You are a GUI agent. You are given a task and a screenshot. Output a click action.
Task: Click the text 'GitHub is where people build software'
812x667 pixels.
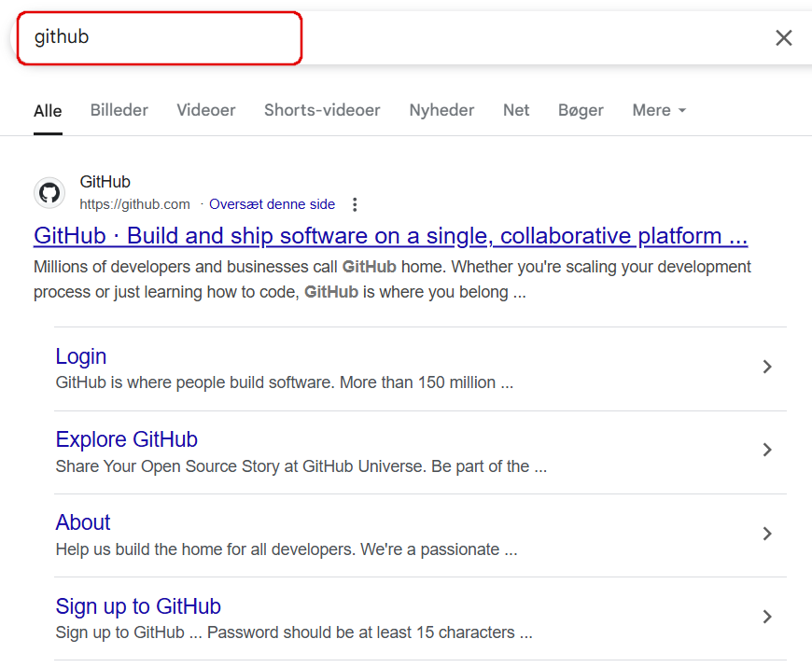click(195, 382)
